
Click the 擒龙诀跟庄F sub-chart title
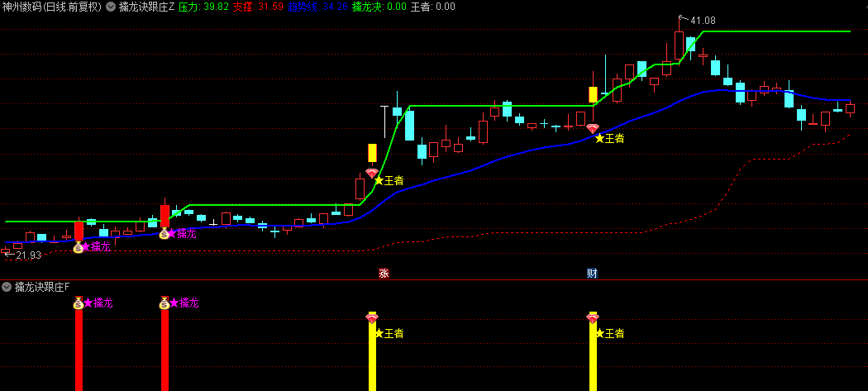(x=43, y=287)
